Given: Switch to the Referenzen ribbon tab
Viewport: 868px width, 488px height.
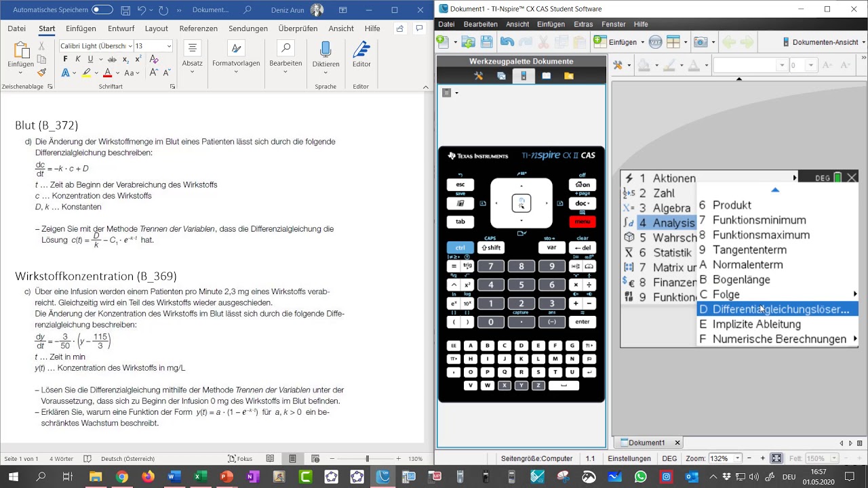Looking at the screenshot, I should [198, 28].
